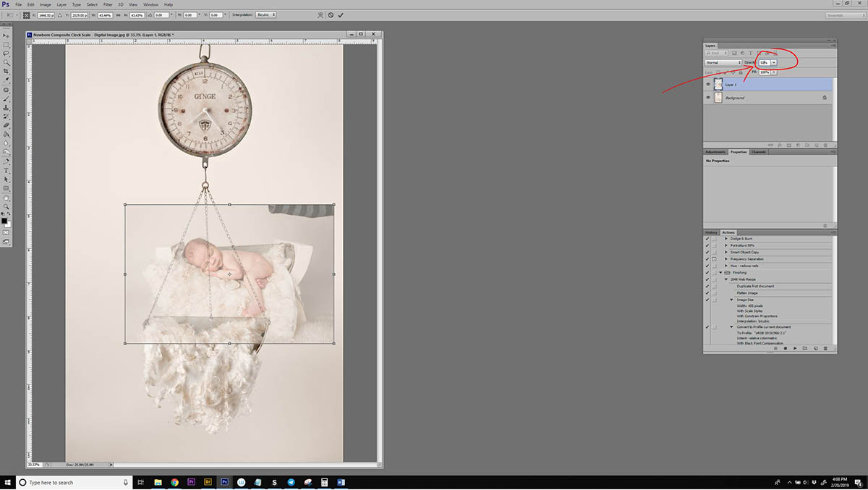Toggle visibility of the Background layer

point(708,98)
